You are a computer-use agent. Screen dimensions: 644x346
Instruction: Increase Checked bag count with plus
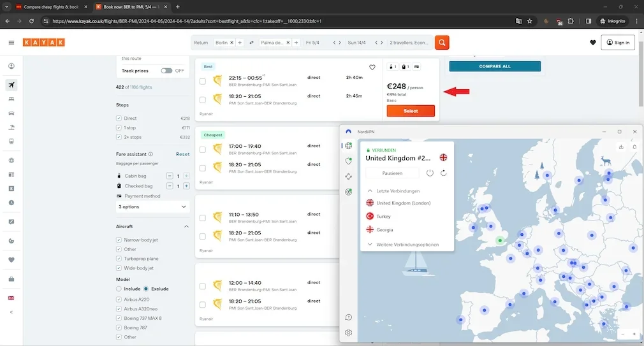point(186,186)
